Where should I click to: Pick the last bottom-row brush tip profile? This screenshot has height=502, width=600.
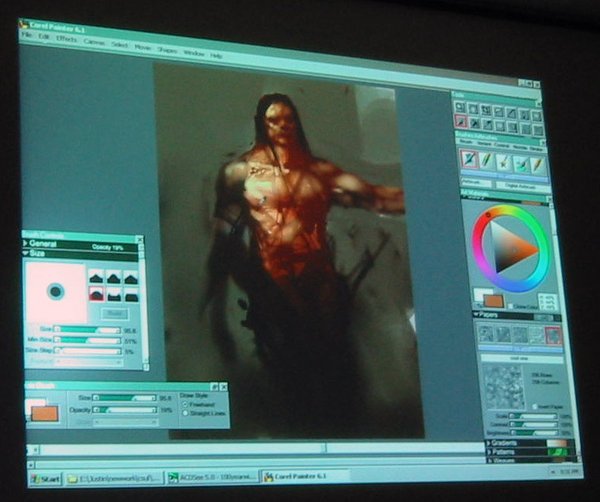[x=130, y=296]
